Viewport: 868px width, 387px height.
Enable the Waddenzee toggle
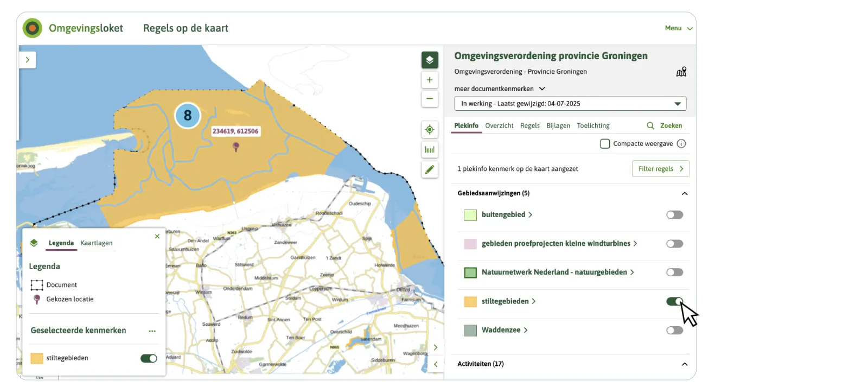675,330
